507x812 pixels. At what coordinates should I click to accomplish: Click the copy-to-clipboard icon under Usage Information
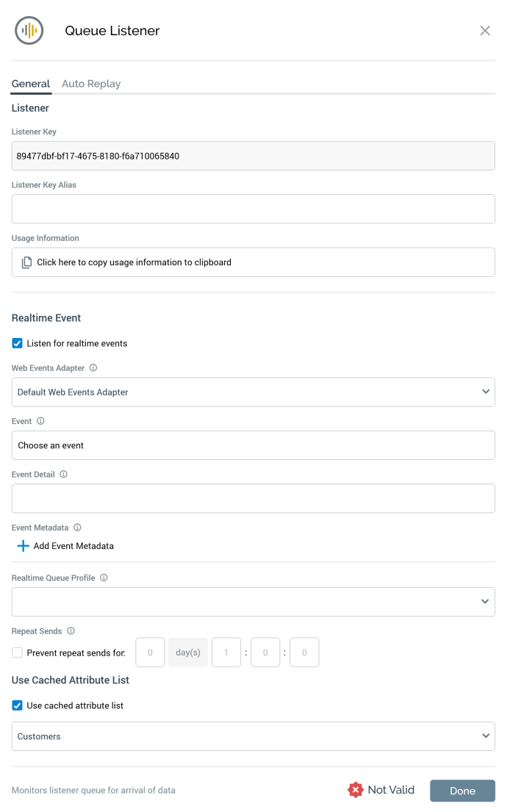(x=26, y=262)
